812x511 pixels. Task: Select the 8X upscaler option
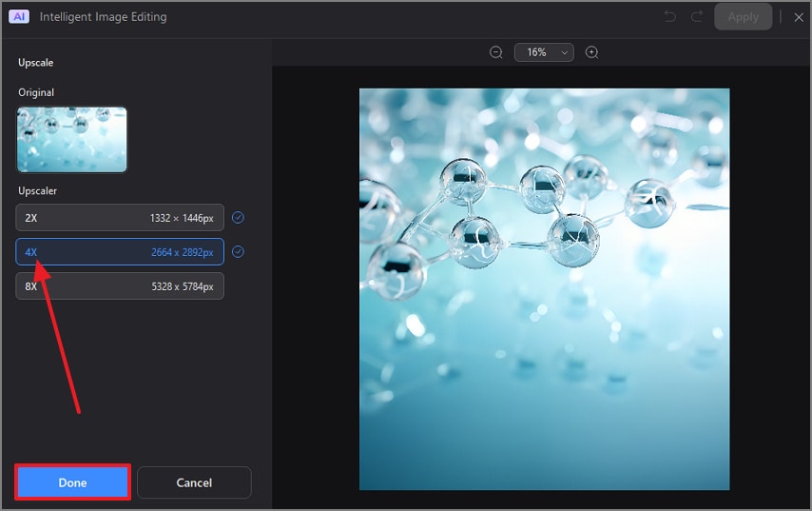point(120,286)
